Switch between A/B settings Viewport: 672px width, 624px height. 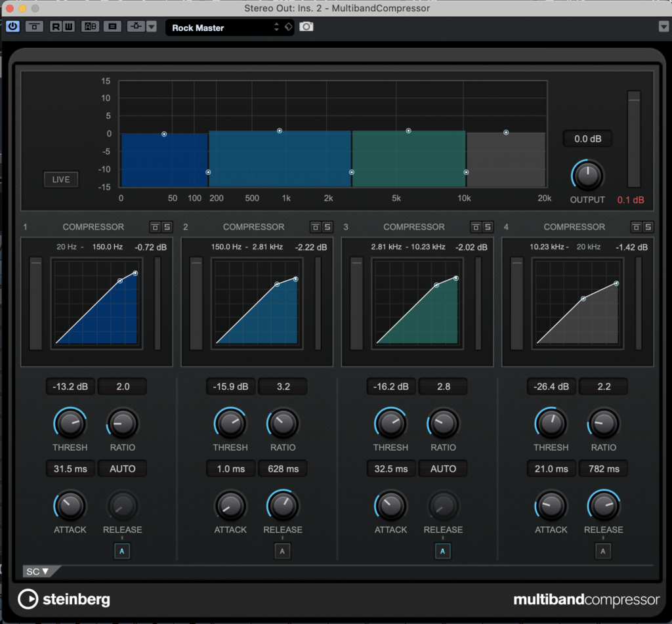89,27
